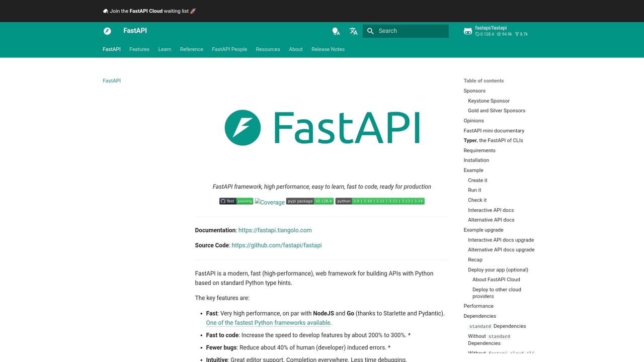
Task: Click the GitHub cat icon for fastapi/fastapi
Action: [468, 31]
